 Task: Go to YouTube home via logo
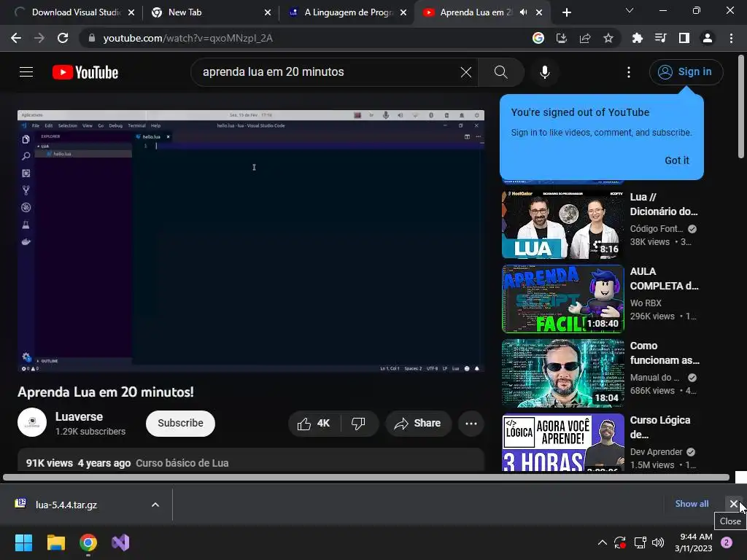(85, 72)
